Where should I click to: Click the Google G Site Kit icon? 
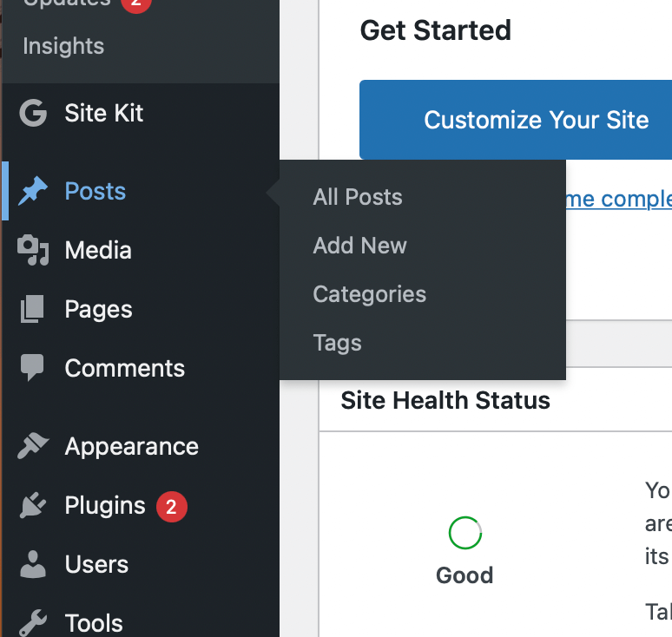(x=33, y=113)
